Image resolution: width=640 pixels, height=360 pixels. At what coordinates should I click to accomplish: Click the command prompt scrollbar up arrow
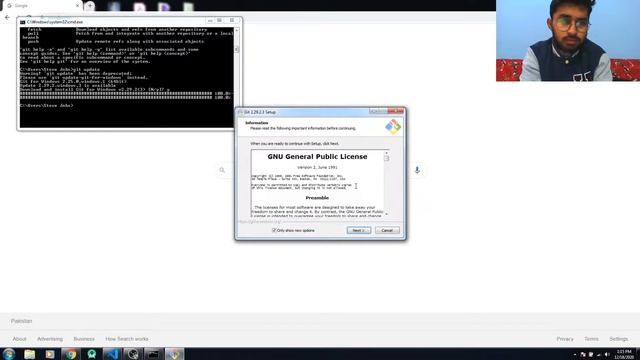click(x=237, y=30)
